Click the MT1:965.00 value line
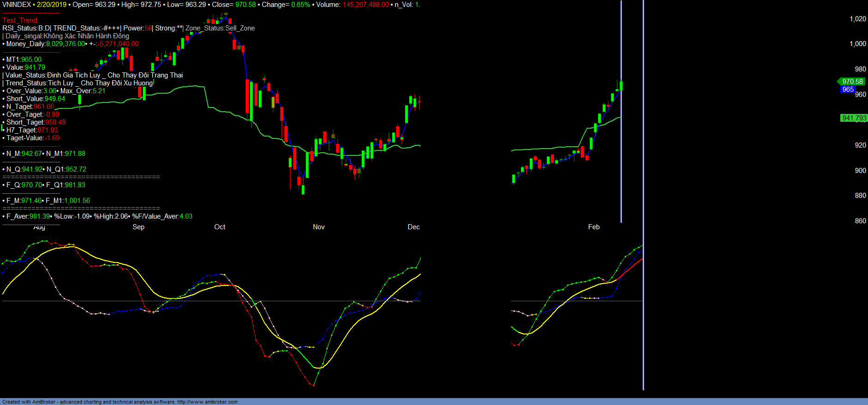Viewport: 868px width, 405px height. (x=22, y=60)
